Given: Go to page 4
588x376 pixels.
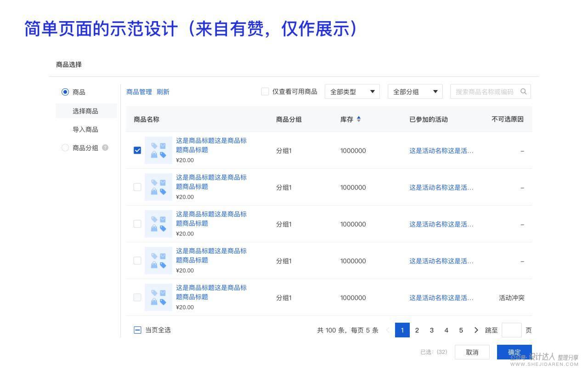Looking at the screenshot, I should pos(447,330).
